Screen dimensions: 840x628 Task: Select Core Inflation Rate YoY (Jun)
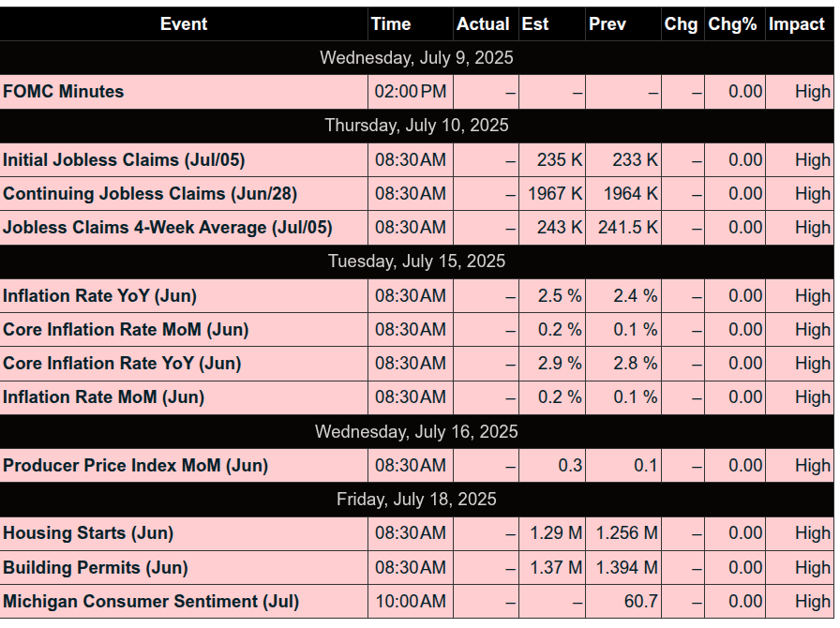pyautogui.click(x=122, y=364)
